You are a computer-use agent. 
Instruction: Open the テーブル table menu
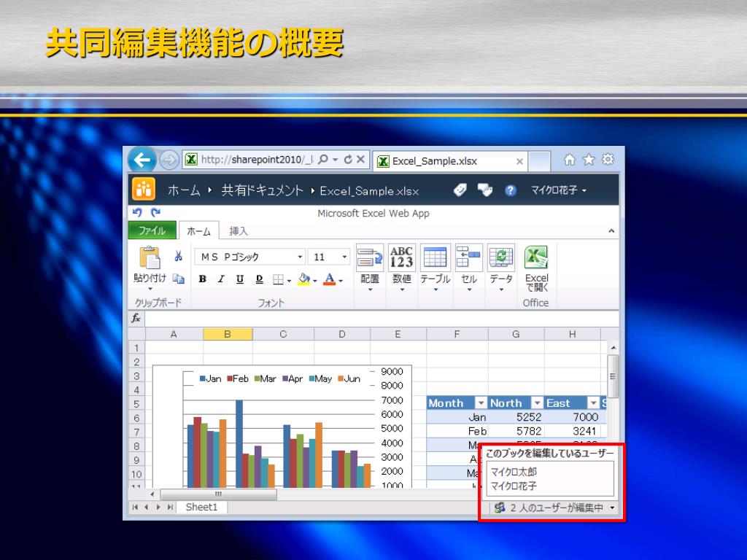(435, 268)
